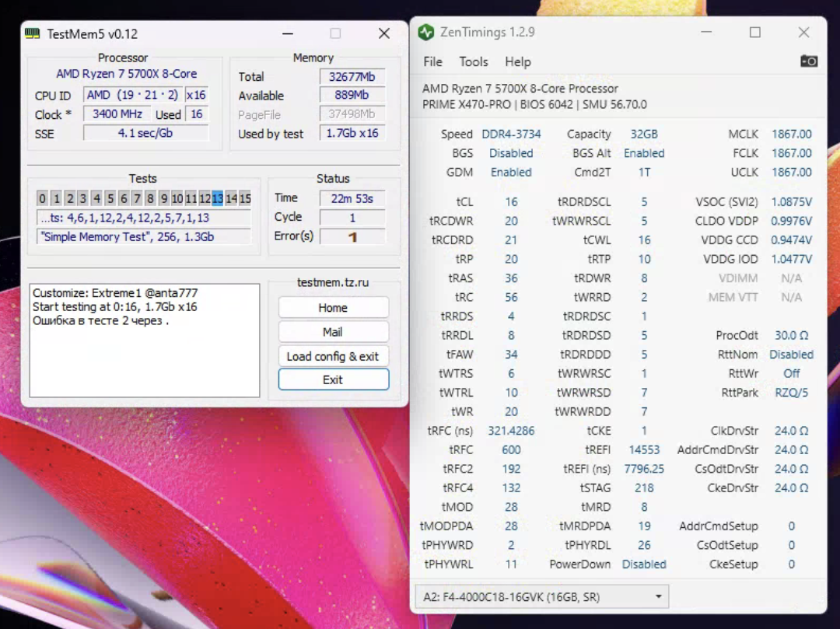The height and width of the screenshot is (629, 840).
Task: Click the MCLK 1867.00 value
Action: pos(791,134)
